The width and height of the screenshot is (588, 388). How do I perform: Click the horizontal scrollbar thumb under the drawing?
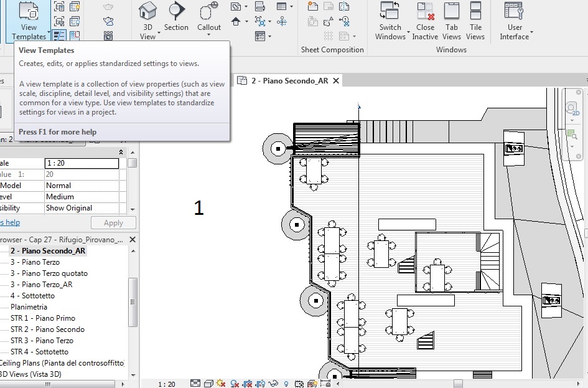pos(458,383)
